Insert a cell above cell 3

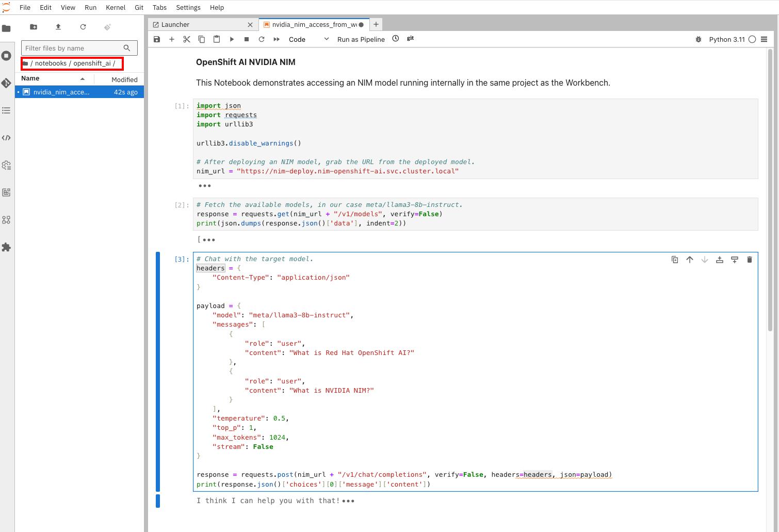click(x=720, y=260)
